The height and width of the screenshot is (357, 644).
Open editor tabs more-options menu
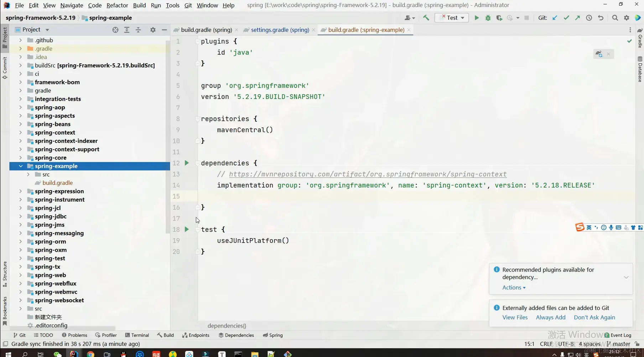(x=630, y=30)
